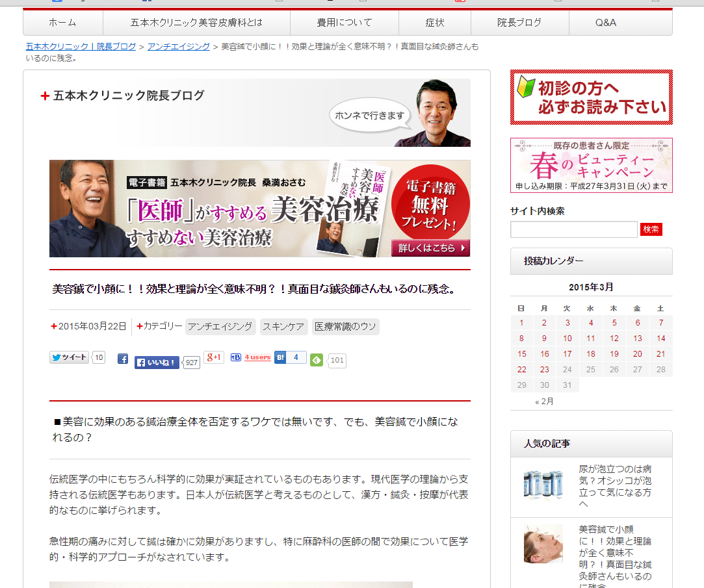Click 詳しくはこちら on the e-book banner
The height and width of the screenshot is (588, 704).
(x=430, y=248)
